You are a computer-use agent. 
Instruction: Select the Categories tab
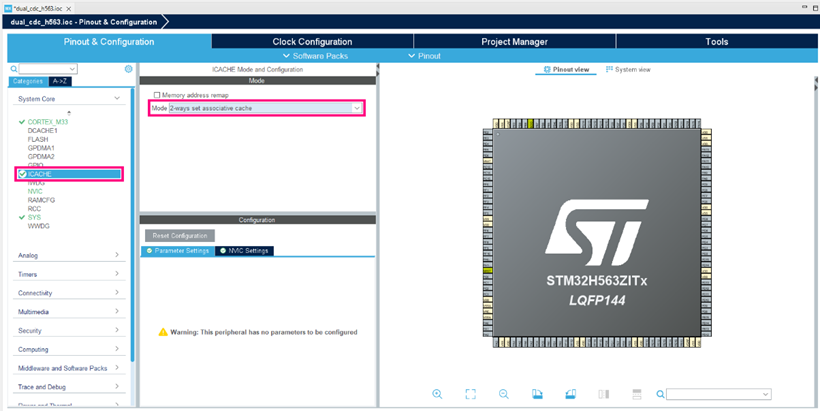point(28,82)
